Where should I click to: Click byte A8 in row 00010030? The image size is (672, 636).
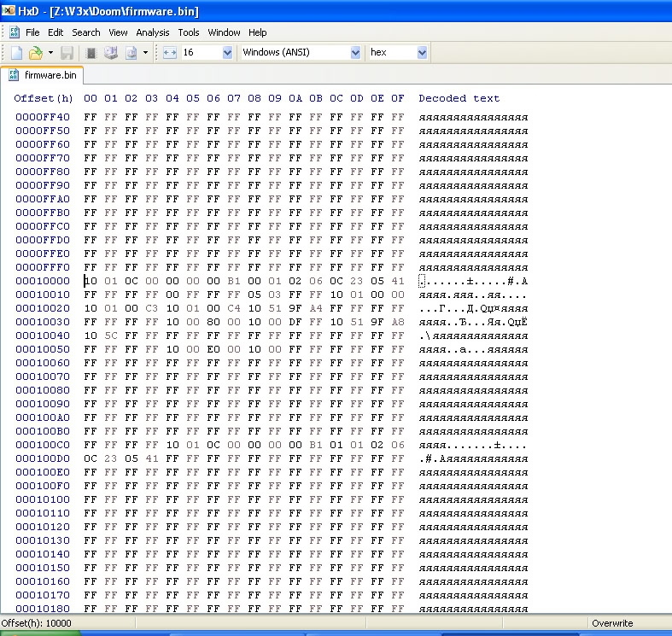point(397,323)
